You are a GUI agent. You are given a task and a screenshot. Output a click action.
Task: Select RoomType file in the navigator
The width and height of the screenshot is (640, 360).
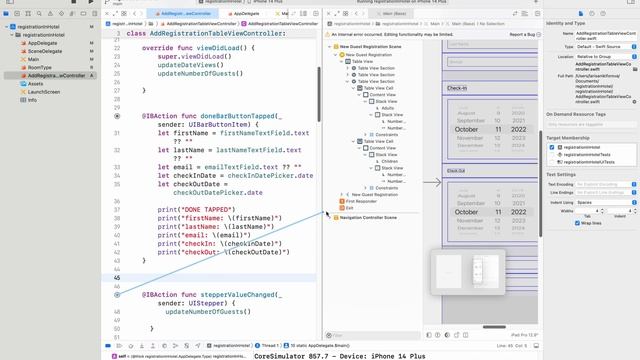click(x=40, y=67)
